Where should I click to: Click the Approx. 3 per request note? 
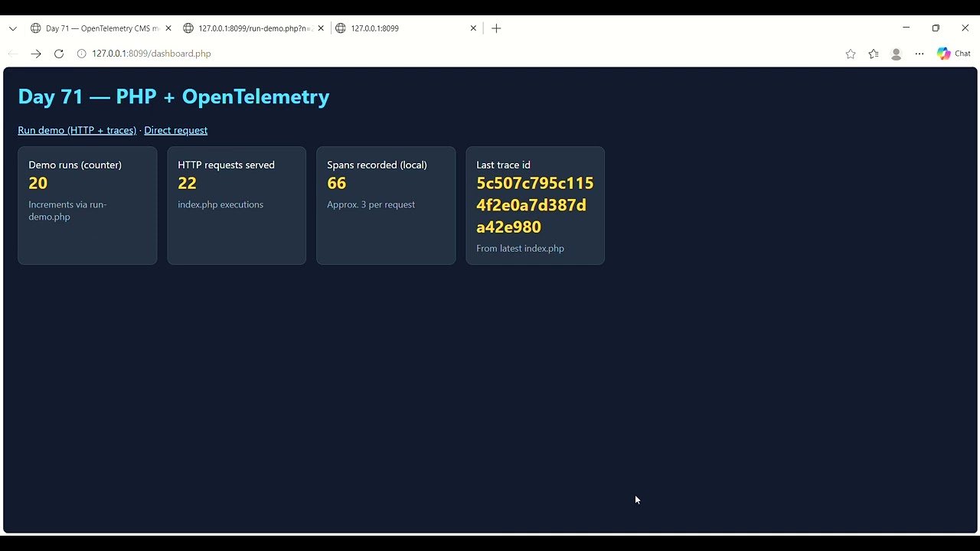point(371,204)
